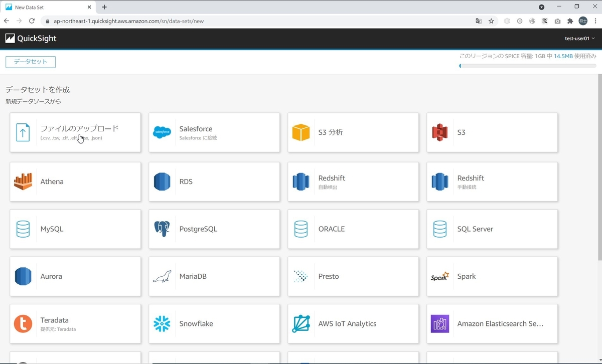
Task: Click the ORACLE database cylinder icon
Action: (x=301, y=229)
